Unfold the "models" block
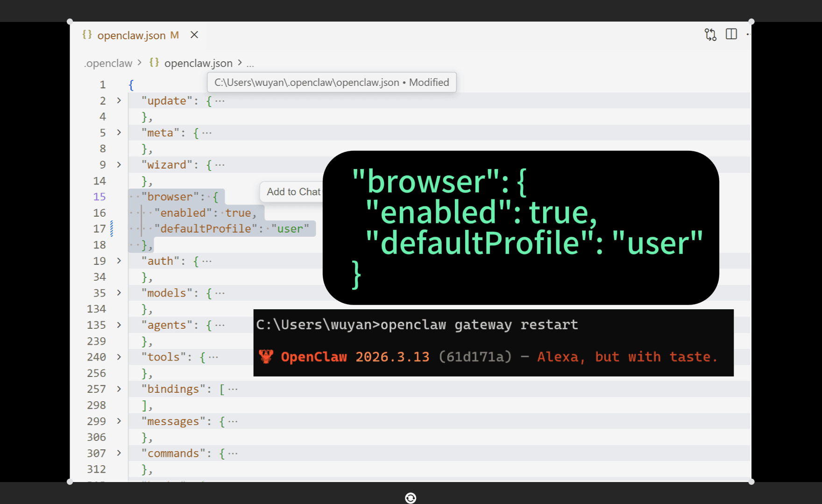Image resolution: width=822 pixels, height=504 pixels. click(119, 293)
